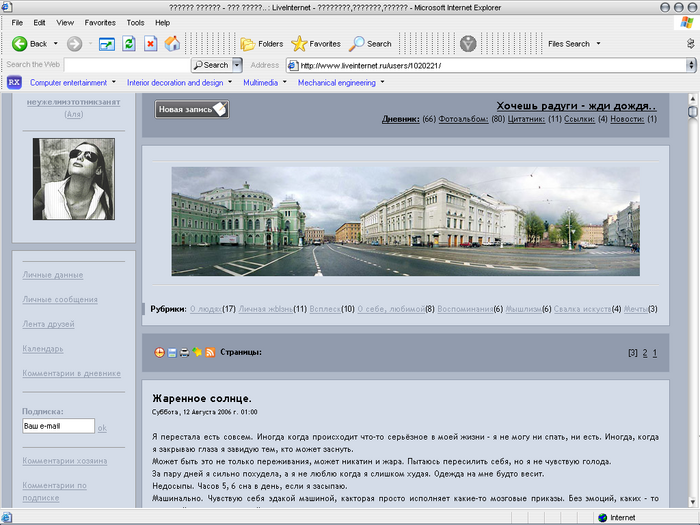Go to the Home page icon
Screen dimensions: 700x525
pyautogui.click(x=172, y=44)
